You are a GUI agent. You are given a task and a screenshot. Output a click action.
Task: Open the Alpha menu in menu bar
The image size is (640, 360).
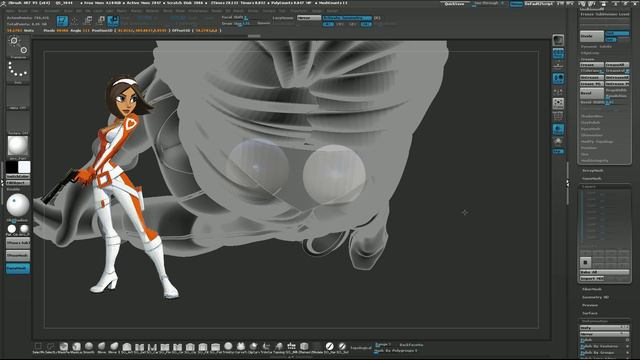[10, 11]
